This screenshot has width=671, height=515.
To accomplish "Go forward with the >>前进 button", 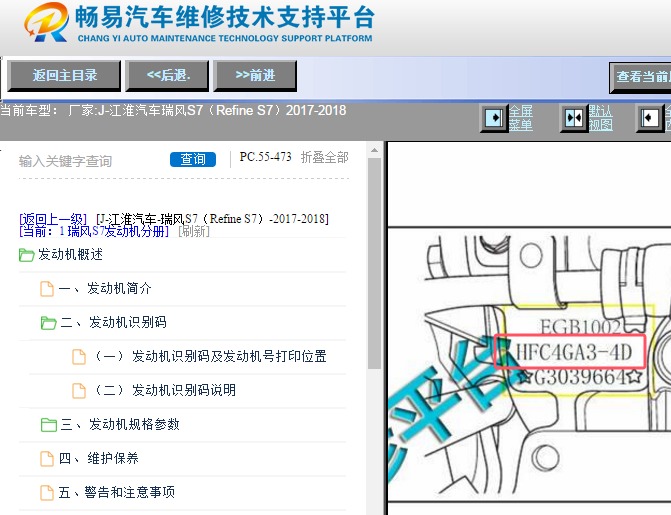I will [x=255, y=75].
